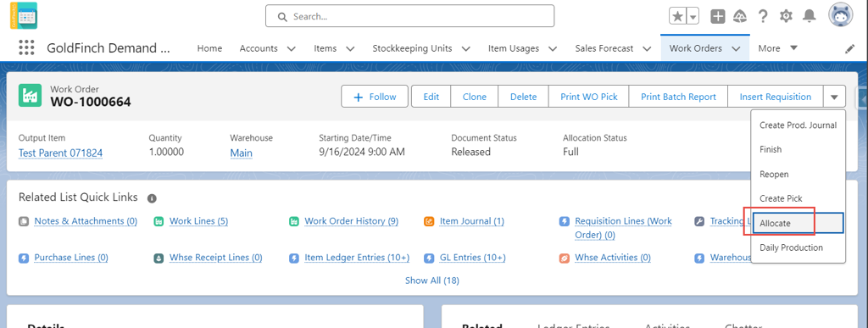Screen dimensions: 868x328
Task: Click the Purchase Lines icon
Action: [x=23, y=258]
